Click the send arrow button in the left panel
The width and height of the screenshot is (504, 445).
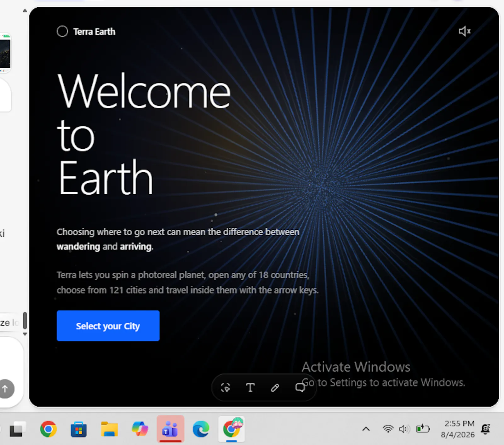[x=5, y=389]
